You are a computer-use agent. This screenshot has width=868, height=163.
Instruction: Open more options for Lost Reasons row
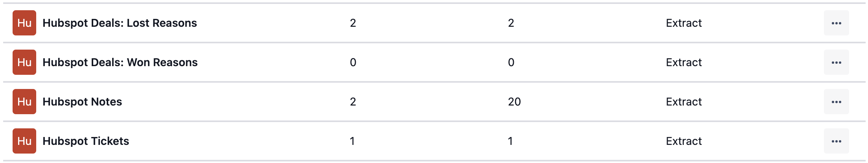pyautogui.click(x=836, y=23)
